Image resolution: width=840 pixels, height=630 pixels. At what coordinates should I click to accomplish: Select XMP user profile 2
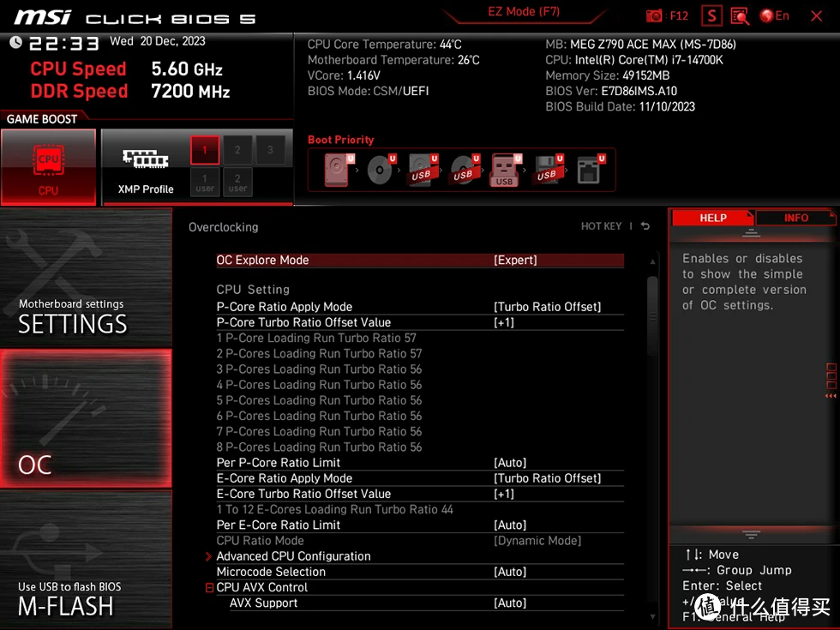(237, 182)
